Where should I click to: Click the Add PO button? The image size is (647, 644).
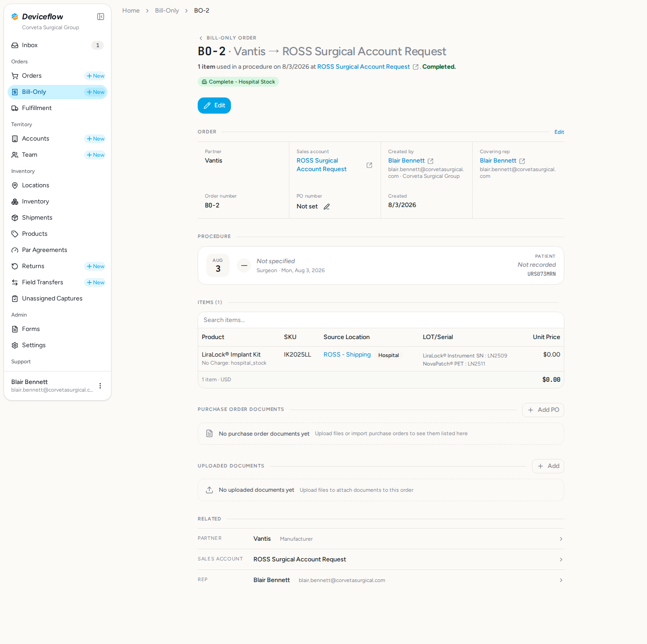pos(543,410)
